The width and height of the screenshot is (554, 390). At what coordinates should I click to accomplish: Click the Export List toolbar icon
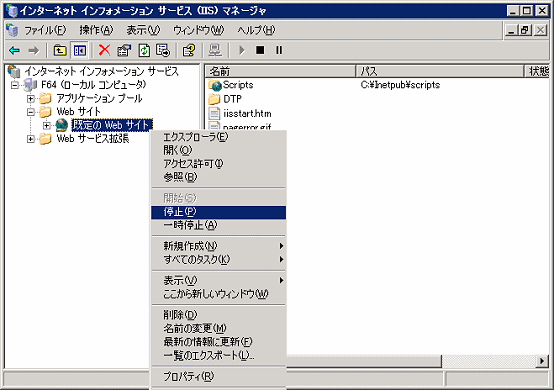163,51
